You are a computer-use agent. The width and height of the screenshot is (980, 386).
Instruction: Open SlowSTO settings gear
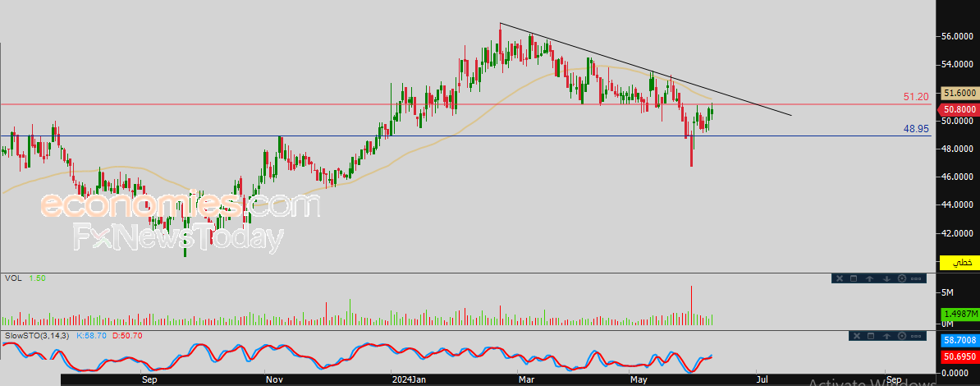(x=902, y=336)
